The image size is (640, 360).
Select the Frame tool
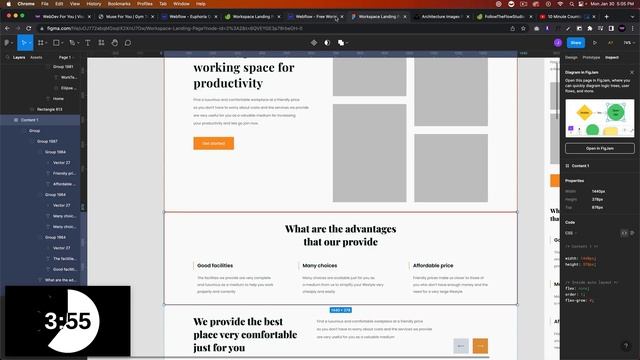click(40, 43)
